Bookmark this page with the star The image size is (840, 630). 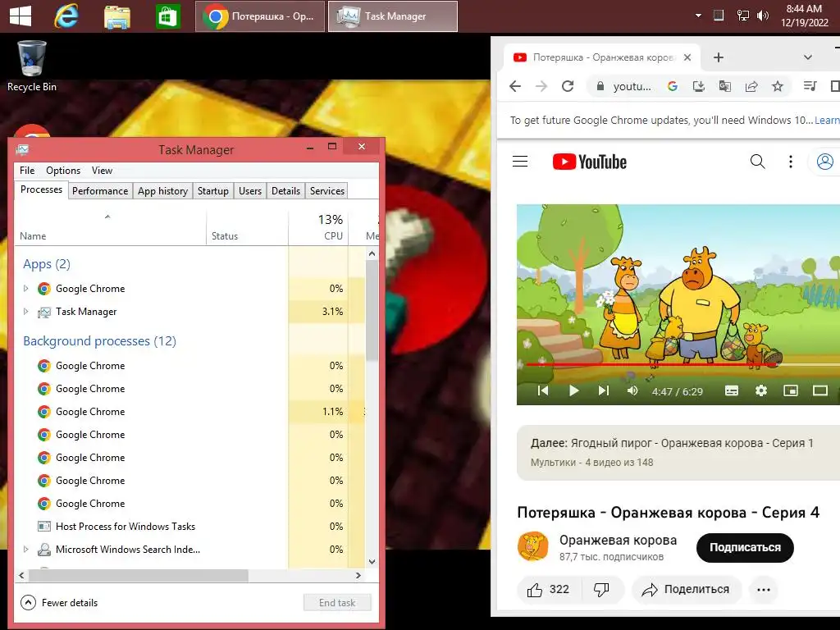[x=778, y=86]
